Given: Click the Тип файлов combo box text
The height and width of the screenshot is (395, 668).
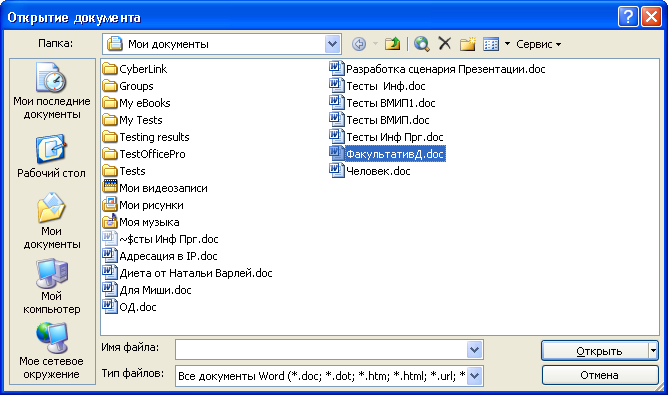Looking at the screenshot, I should [x=321, y=376].
